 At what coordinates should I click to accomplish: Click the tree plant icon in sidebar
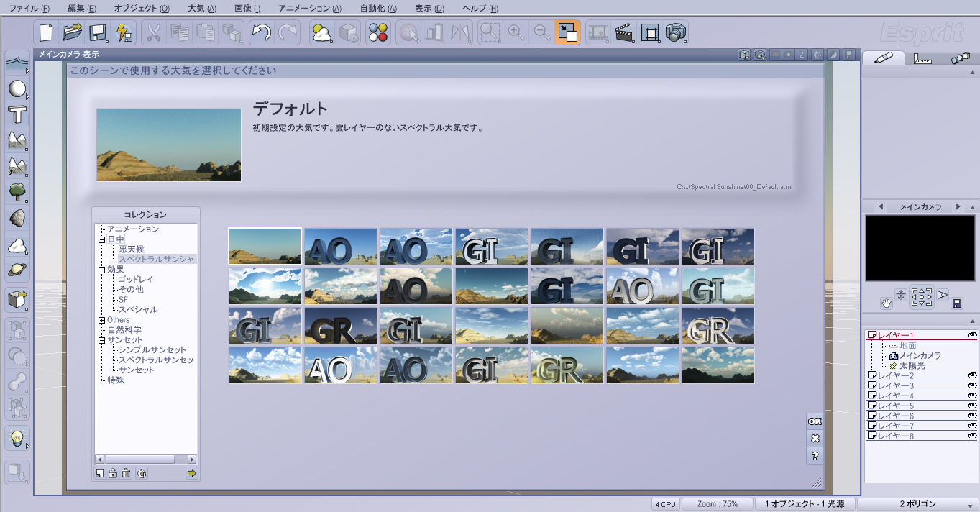[x=17, y=191]
